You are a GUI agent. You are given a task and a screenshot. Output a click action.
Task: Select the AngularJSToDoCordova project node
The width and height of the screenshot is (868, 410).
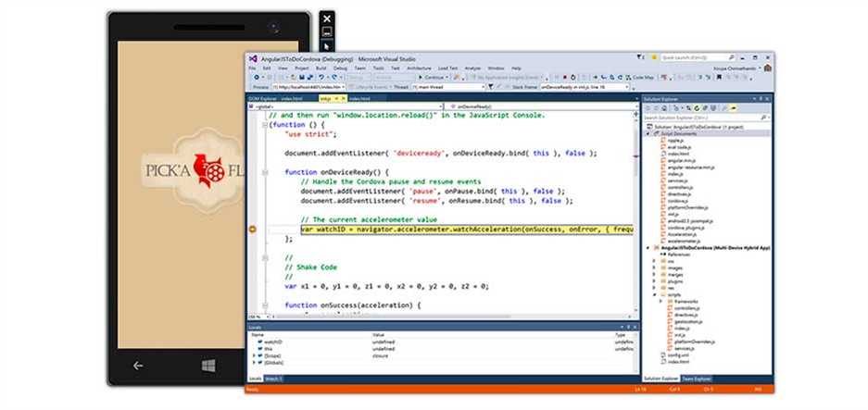(x=716, y=248)
